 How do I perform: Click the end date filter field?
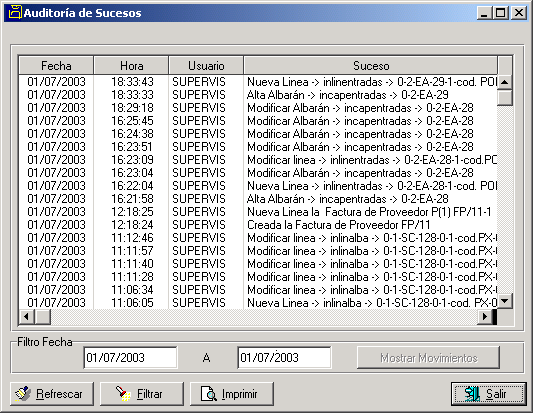pos(285,358)
